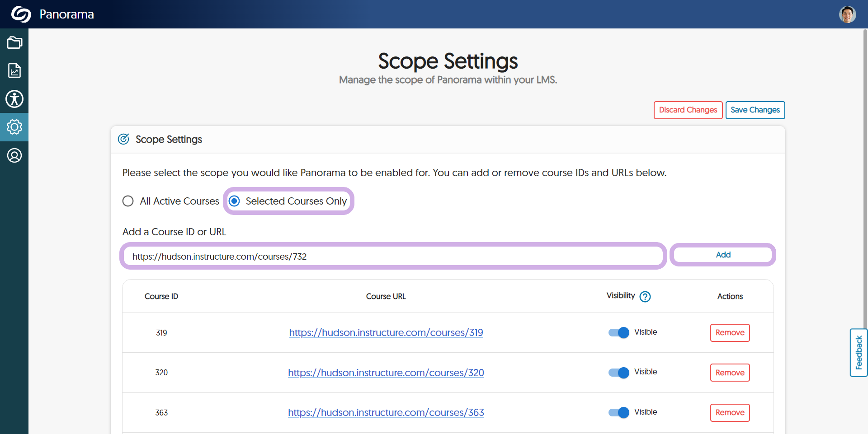This screenshot has width=868, height=434.
Task: Click course ID cell 319
Action: [x=161, y=333]
